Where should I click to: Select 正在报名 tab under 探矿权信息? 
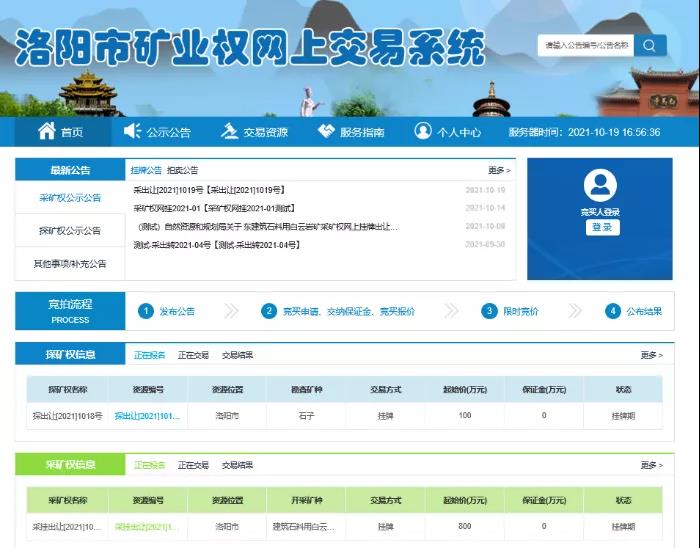coord(150,355)
